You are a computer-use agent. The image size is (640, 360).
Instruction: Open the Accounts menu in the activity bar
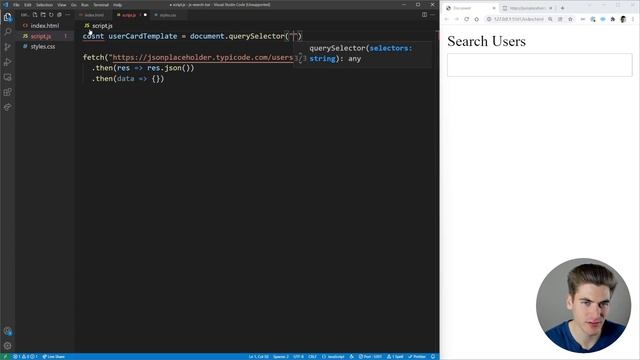pyautogui.click(x=7, y=331)
